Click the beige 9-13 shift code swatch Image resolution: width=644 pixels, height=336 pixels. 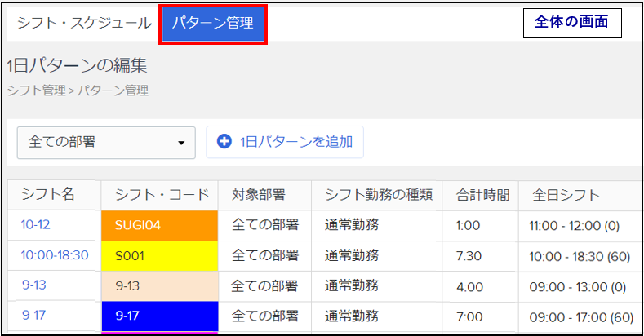[x=159, y=286]
